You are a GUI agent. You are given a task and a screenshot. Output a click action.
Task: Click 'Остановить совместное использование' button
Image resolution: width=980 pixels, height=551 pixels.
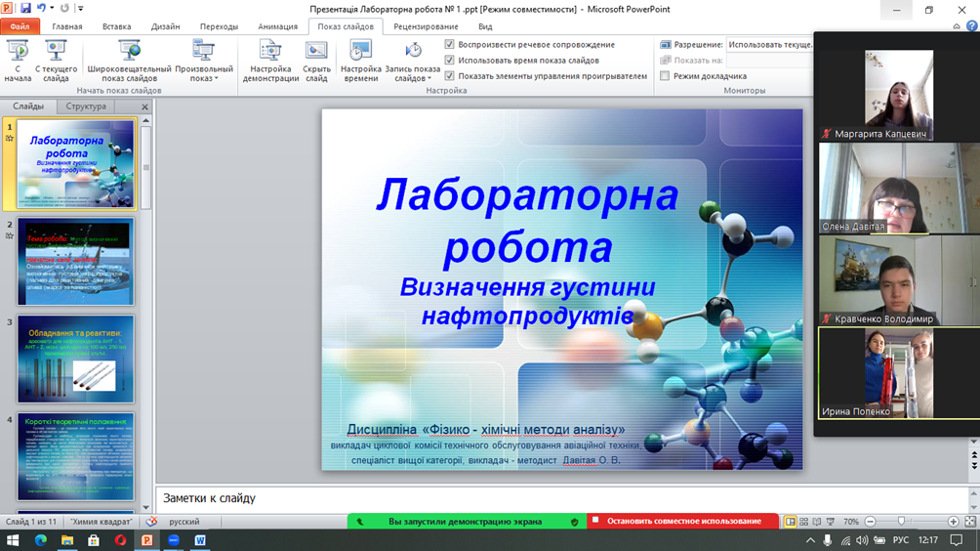point(683,522)
